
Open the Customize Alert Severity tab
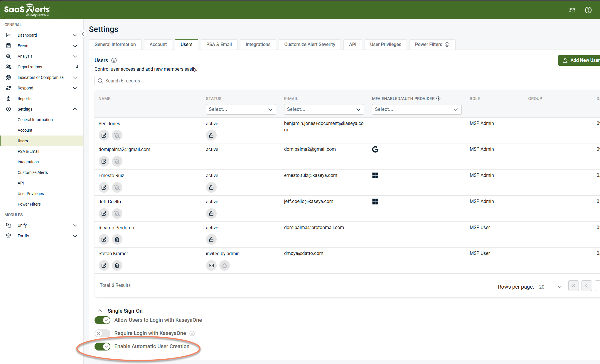click(x=310, y=45)
